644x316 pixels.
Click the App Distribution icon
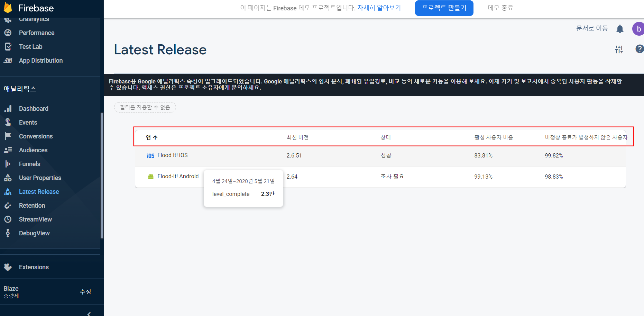pyautogui.click(x=8, y=61)
